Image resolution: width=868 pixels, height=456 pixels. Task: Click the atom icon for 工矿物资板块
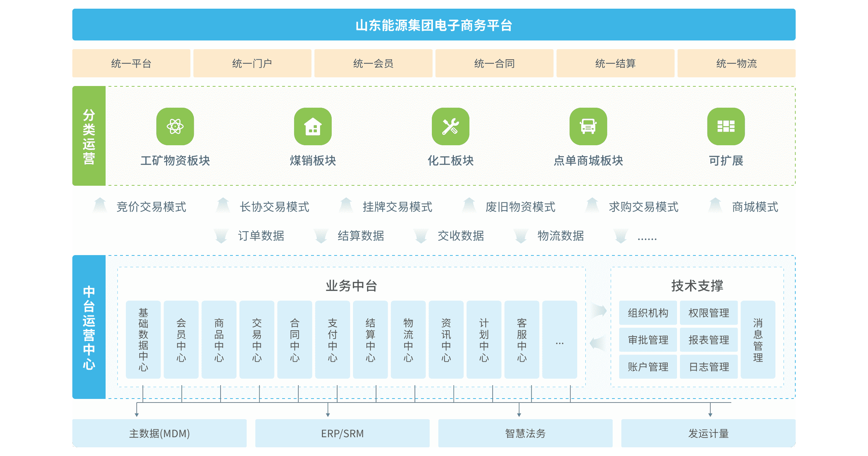pos(175,126)
